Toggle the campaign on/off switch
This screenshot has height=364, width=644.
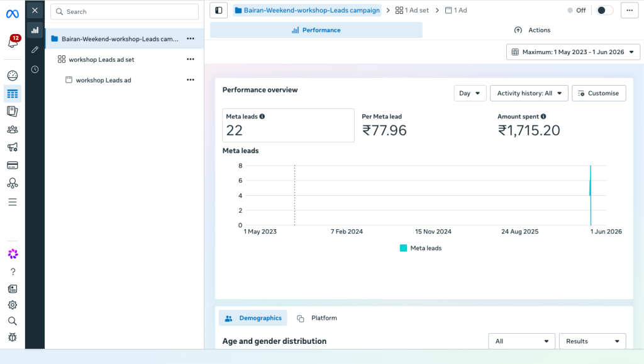(x=604, y=10)
